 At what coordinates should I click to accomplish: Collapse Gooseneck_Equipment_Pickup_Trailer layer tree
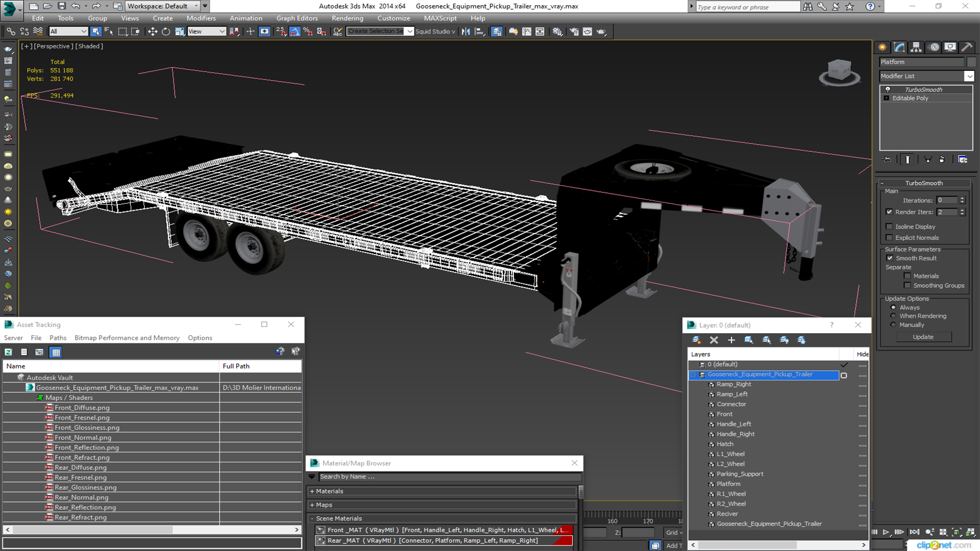tap(693, 374)
